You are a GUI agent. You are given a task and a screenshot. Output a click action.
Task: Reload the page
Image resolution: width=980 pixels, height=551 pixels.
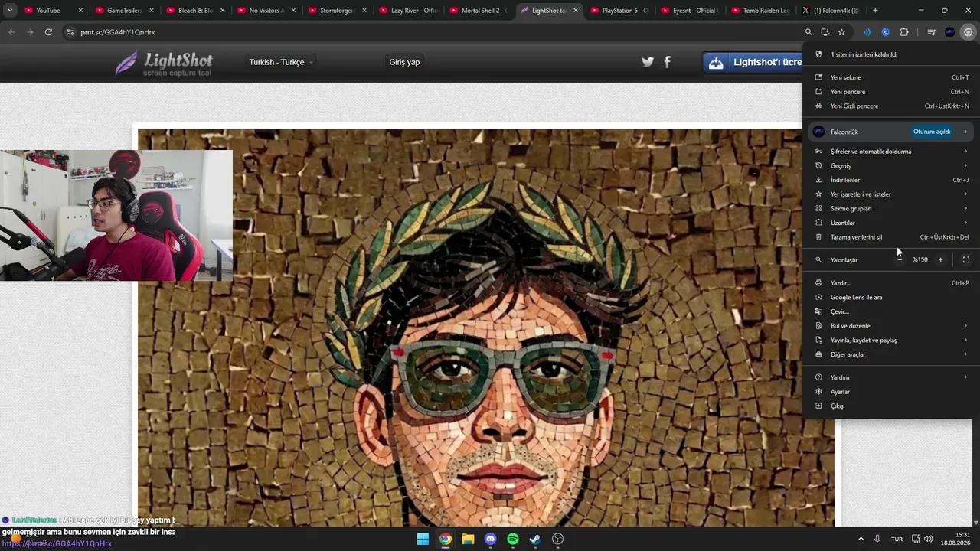[48, 32]
